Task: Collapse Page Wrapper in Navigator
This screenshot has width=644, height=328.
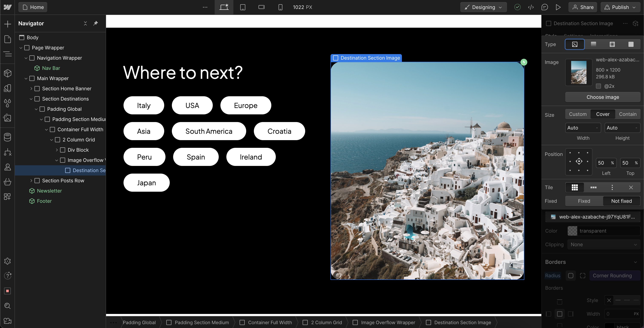Action: coord(21,48)
